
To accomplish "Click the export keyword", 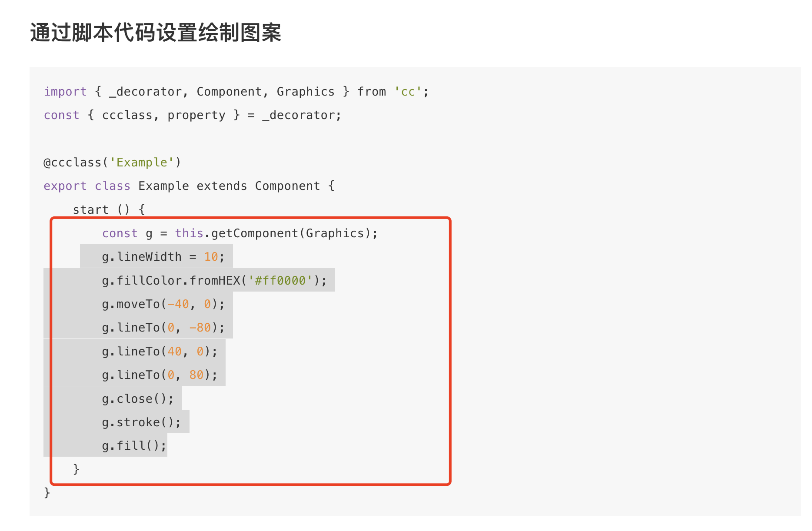I will click(65, 186).
